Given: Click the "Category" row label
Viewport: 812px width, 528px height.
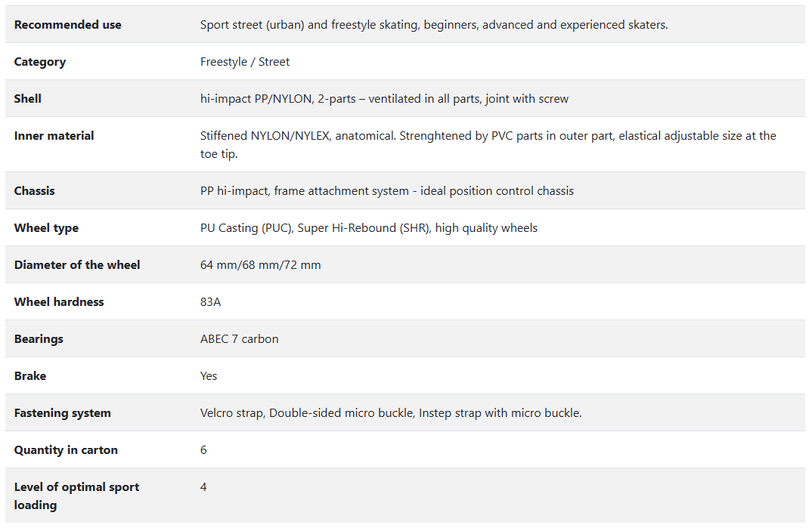Looking at the screenshot, I should (x=40, y=62).
